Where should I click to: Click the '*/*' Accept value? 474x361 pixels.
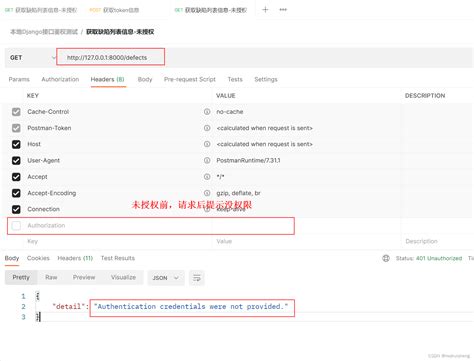click(x=220, y=177)
